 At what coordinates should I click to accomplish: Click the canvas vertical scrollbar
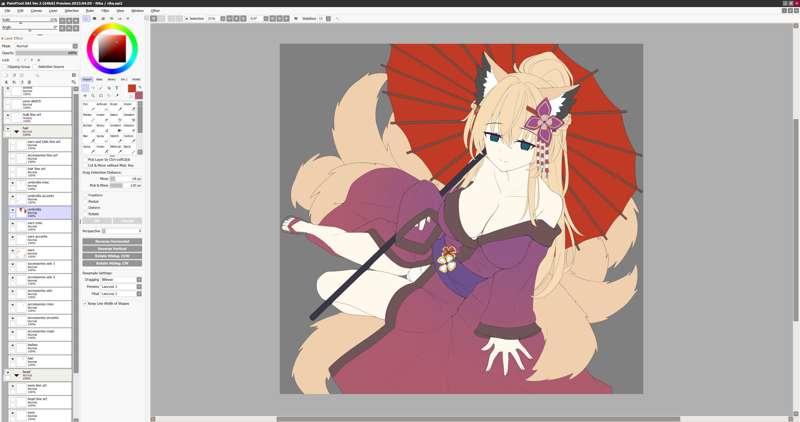(796, 219)
